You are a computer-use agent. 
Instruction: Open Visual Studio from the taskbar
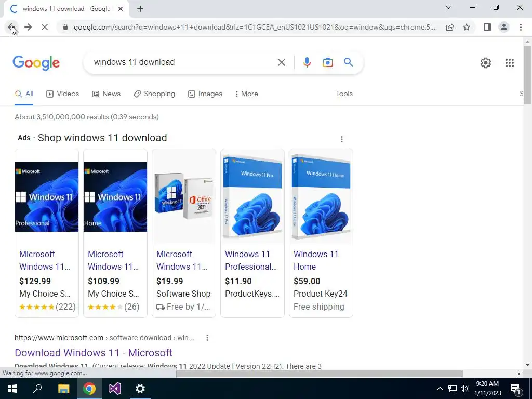click(x=115, y=389)
